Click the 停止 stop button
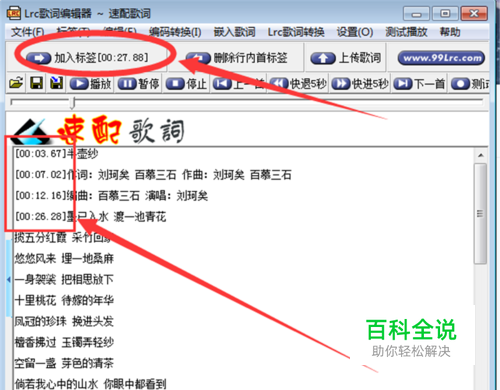This screenshot has width=500, height=390. pos(186,84)
